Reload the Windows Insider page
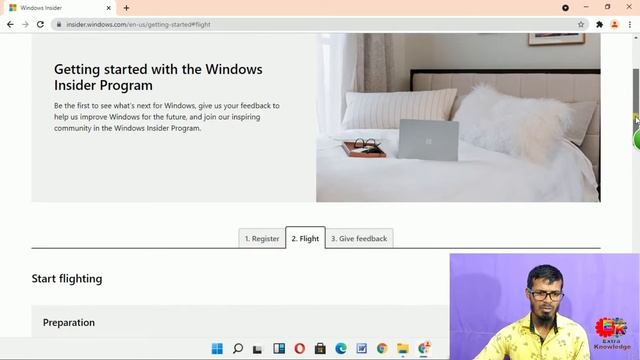640x360 pixels. 40,24
